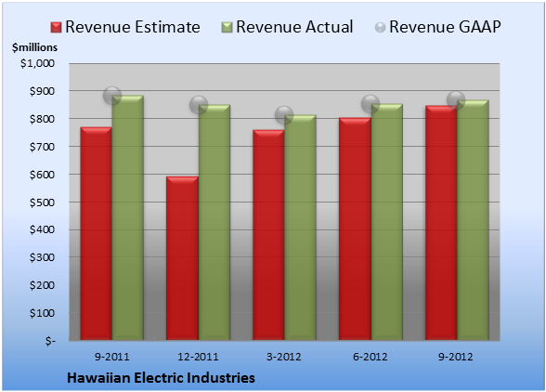Select the red estimate bar for 9-2011
546x392 pixels.
tap(97, 233)
